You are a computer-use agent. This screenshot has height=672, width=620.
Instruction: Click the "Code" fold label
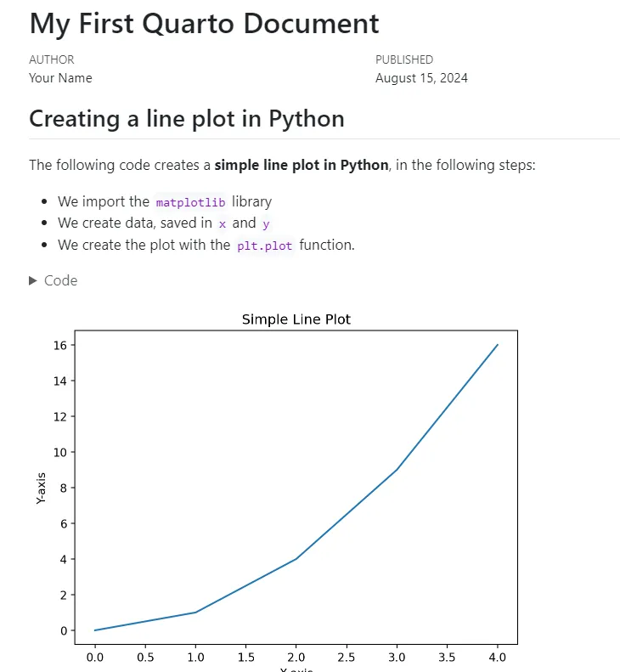click(x=60, y=280)
